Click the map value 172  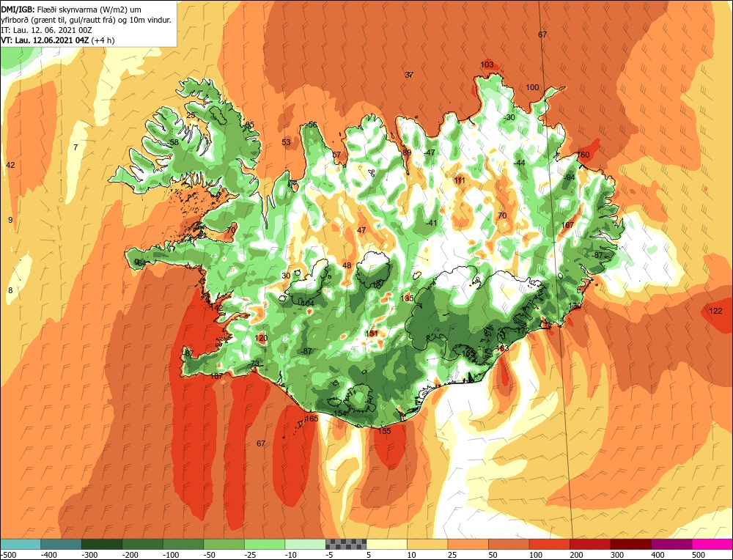click(523, 331)
